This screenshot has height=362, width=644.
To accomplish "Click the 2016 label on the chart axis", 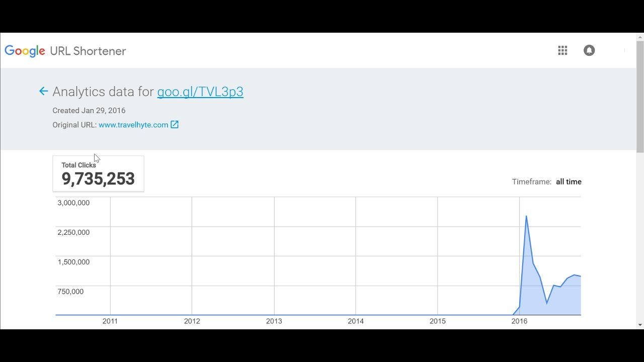I will [519, 321].
